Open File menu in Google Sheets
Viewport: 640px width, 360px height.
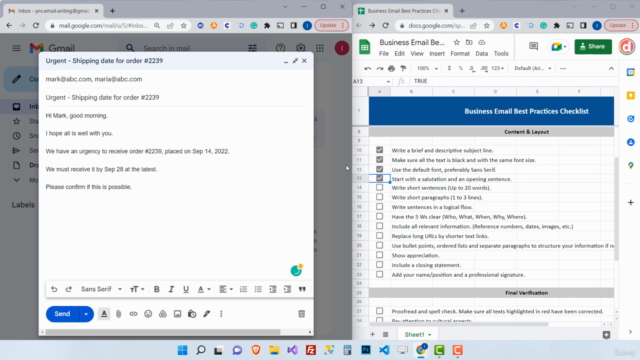coord(384,53)
